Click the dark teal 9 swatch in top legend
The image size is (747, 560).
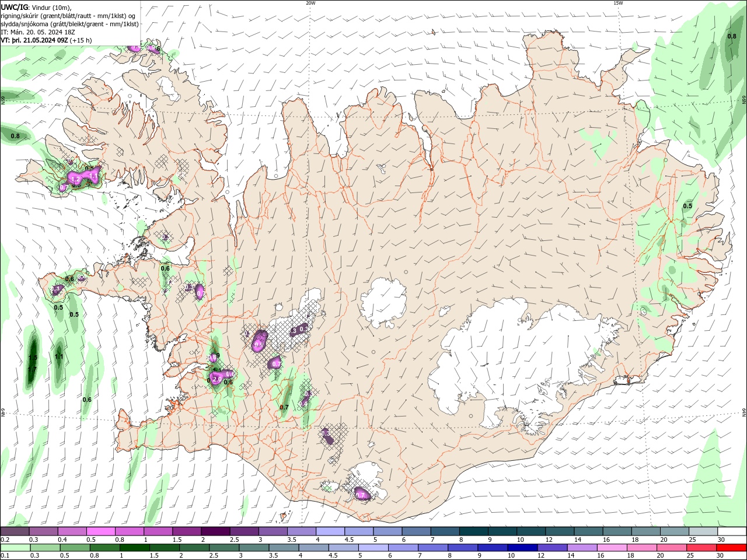click(x=502, y=531)
